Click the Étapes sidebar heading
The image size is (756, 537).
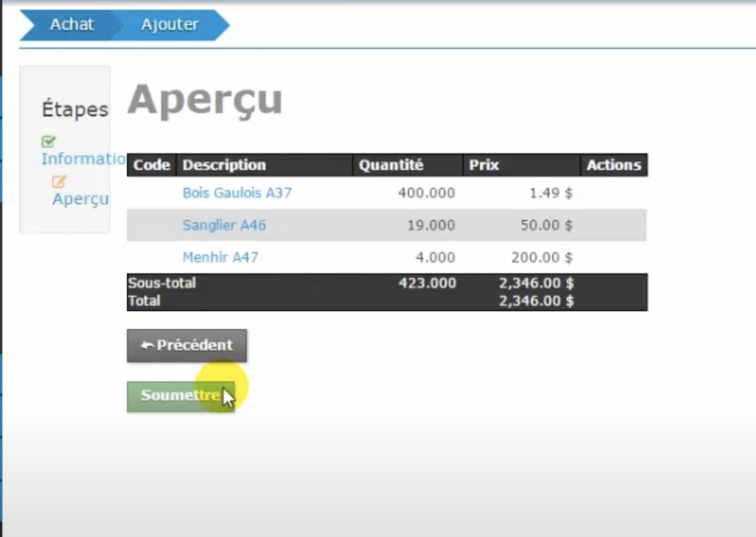coord(75,110)
